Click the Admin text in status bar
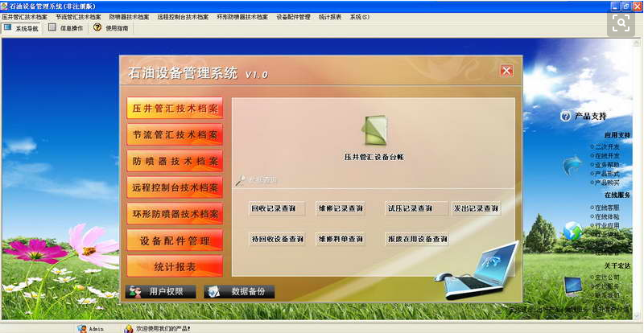Viewport: 644px width, 333px height. pyautogui.click(x=97, y=329)
